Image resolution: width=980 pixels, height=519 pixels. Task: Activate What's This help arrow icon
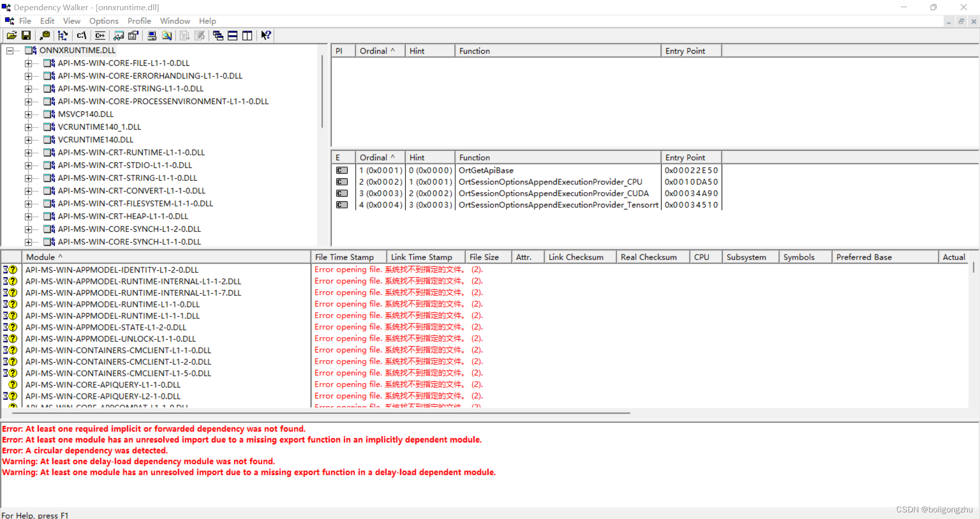[x=265, y=35]
